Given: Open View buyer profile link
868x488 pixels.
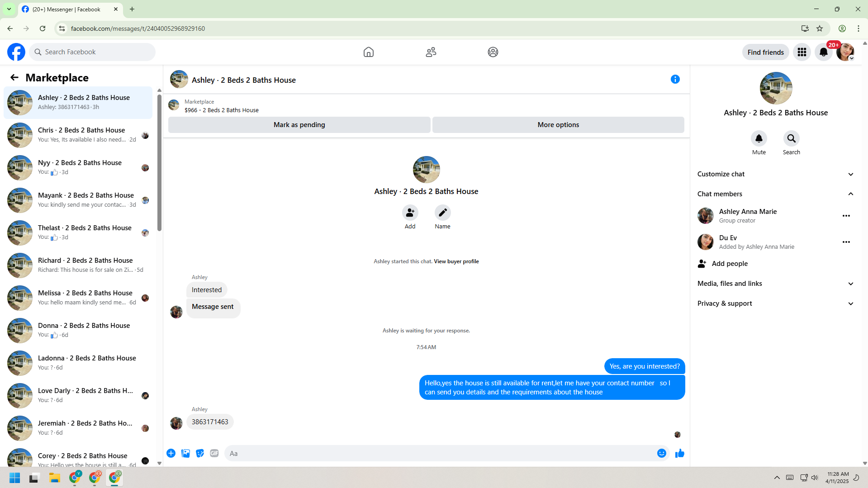Looking at the screenshot, I should pos(456,261).
